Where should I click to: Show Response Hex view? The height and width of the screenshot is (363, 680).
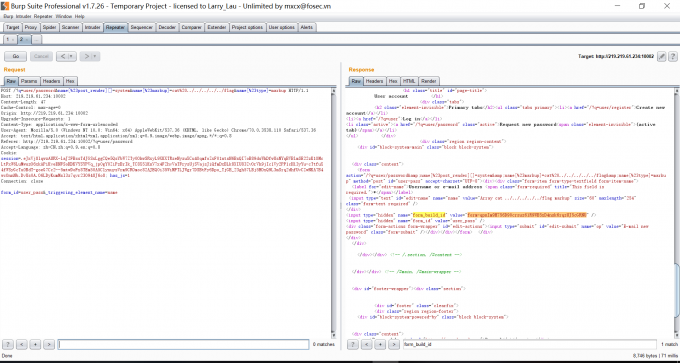tap(393, 81)
